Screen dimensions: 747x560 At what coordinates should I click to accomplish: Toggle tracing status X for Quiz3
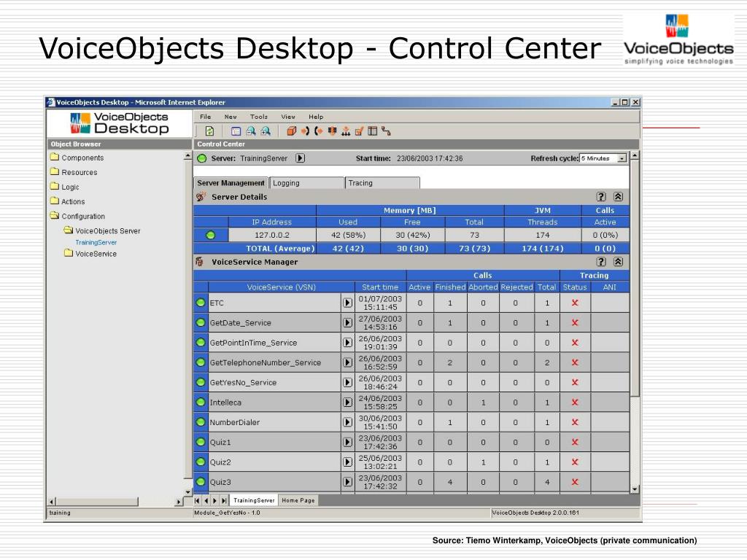point(575,482)
